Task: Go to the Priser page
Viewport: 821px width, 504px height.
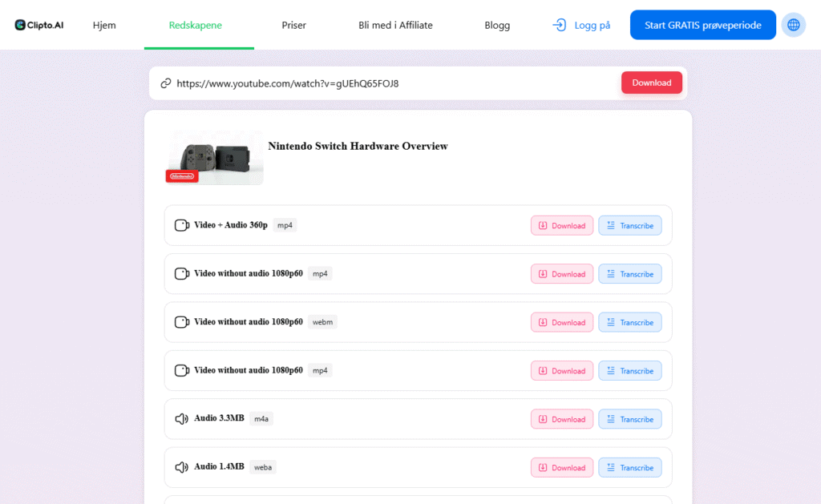Action: (293, 25)
